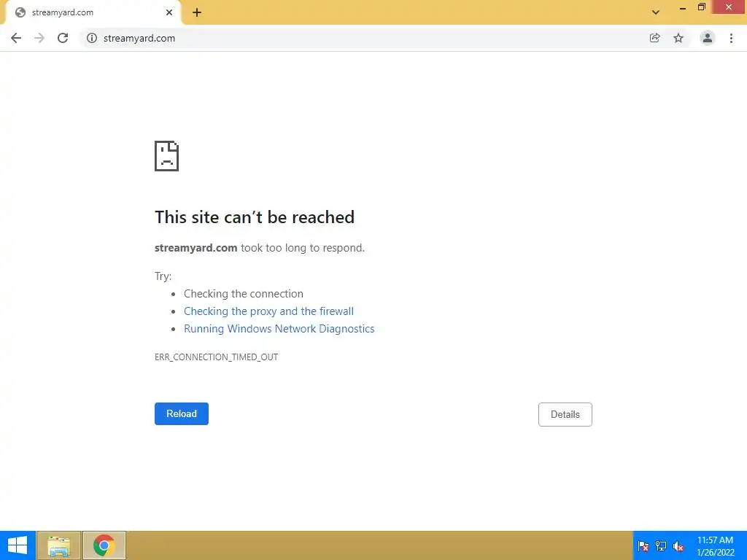Click the blue Reload button
This screenshot has height=560, width=747.
pyautogui.click(x=182, y=414)
